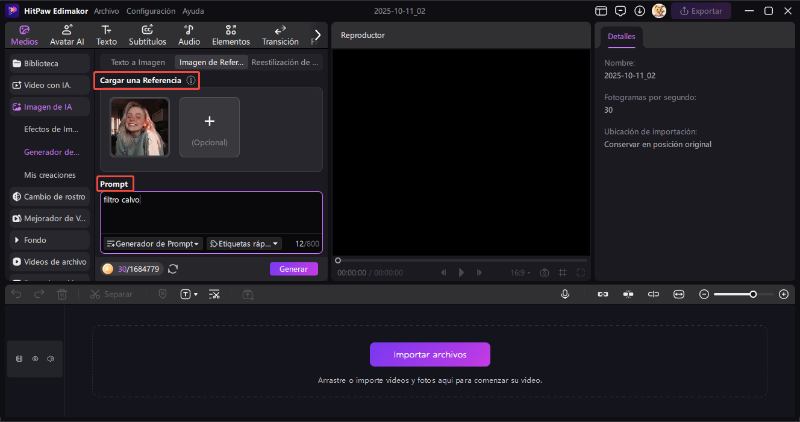
Task: Toggle the track lock icon
Action: (20, 358)
